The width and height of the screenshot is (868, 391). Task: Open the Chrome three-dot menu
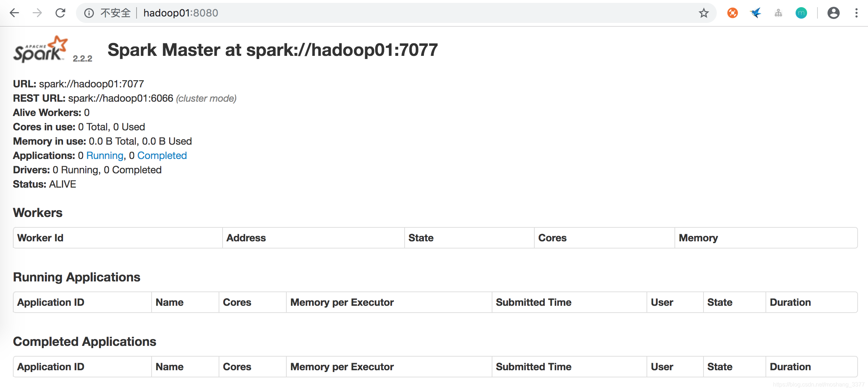857,13
